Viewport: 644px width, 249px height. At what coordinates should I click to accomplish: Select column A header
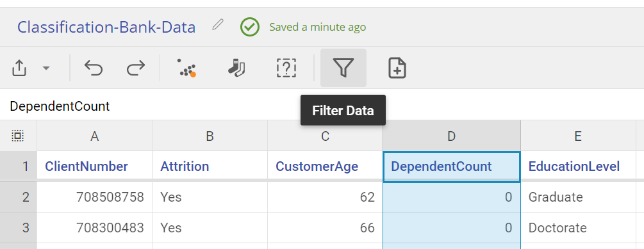point(94,136)
